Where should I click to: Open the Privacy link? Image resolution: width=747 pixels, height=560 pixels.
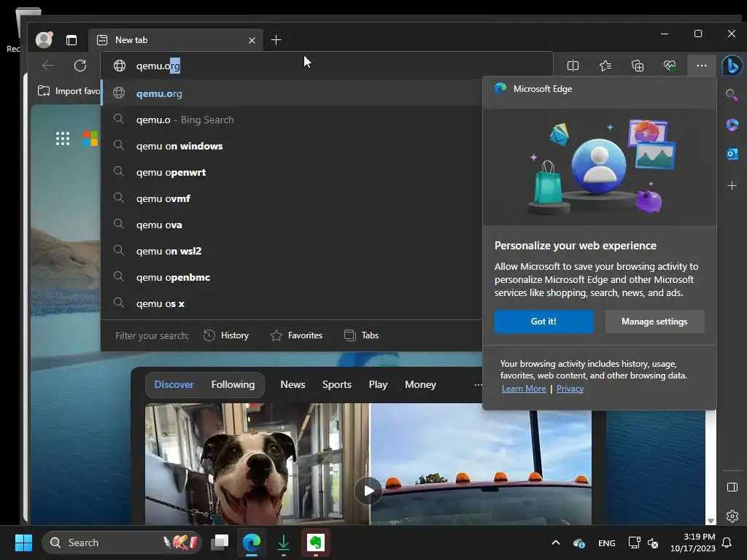coord(570,389)
